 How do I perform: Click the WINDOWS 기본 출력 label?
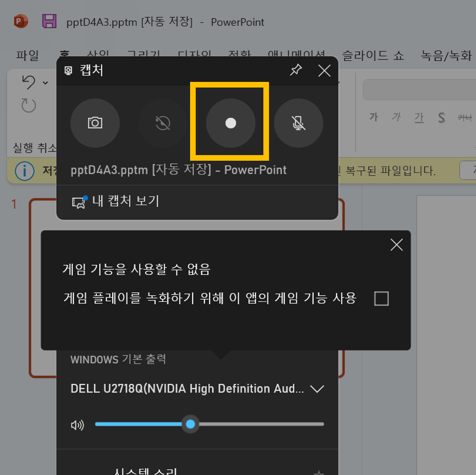[118, 359]
